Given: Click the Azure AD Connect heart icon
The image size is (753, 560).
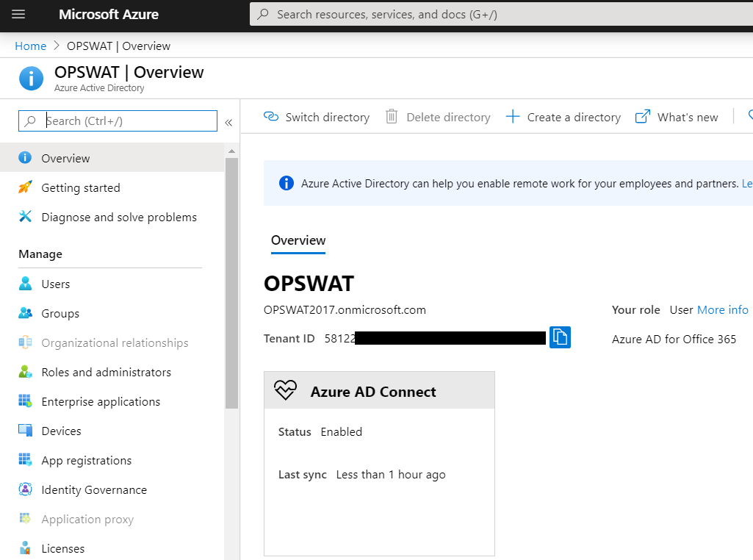Looking at the screenshot, I should 285,390.
